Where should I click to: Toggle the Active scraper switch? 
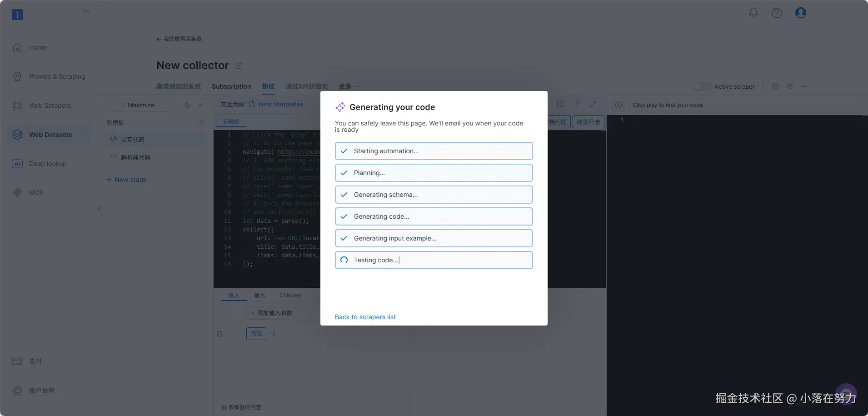tap(701, 86)
